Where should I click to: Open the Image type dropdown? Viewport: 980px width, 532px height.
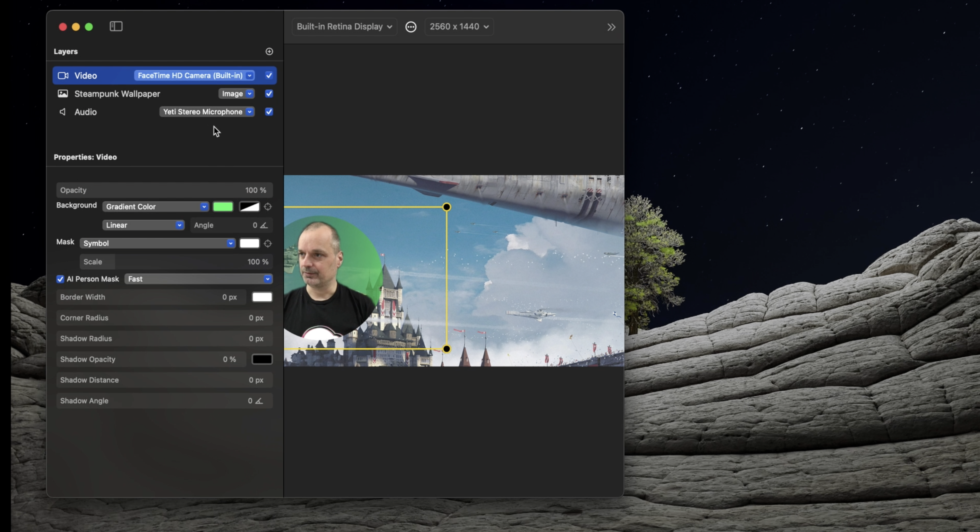pyautogui.click(x=237, y=93)
